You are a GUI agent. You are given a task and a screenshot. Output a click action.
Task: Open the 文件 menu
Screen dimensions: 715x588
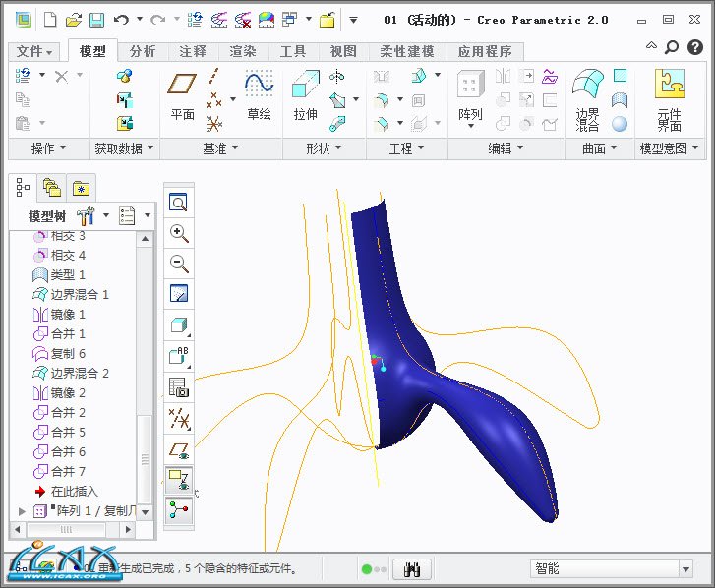point(35,52)
